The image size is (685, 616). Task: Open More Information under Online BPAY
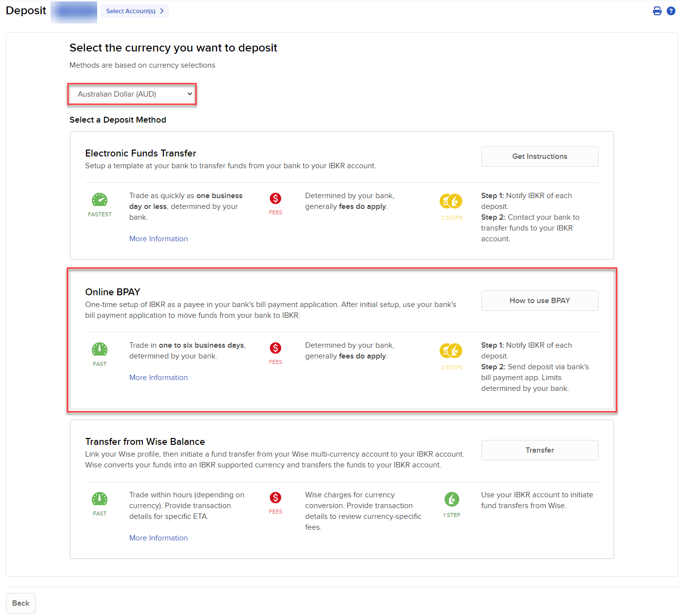(158, 377)
